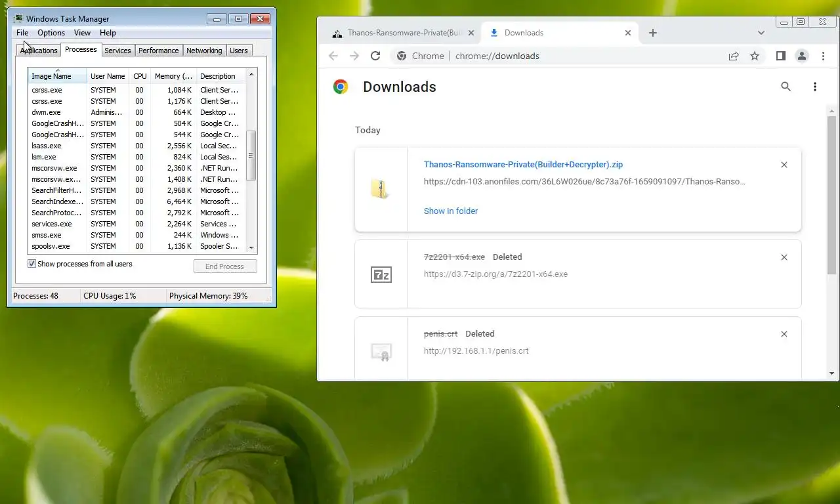Bookmark this tab with the star icon

pos(755,56)
